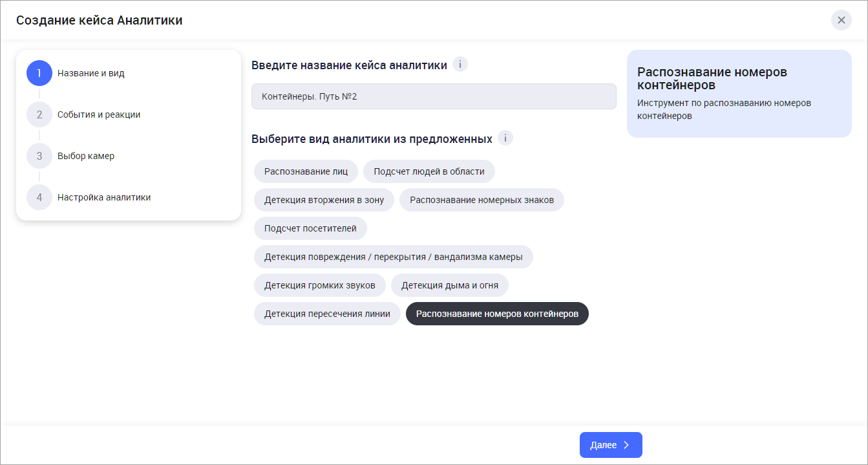Click step 3 circle in wizard
Screen dimensions: 868x465
point(39,156)
